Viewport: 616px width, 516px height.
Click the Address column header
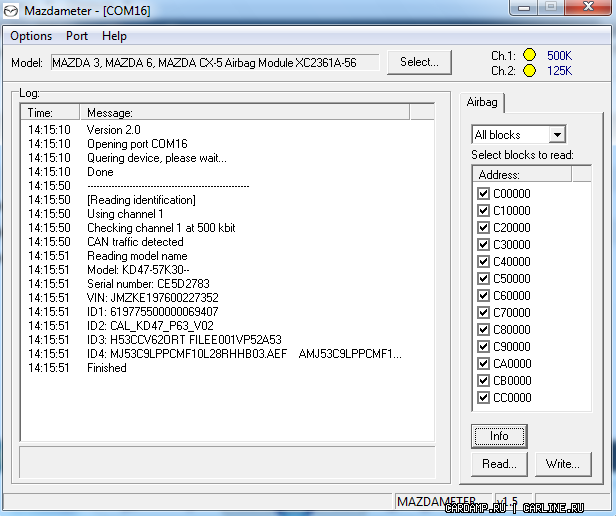click(x=522, y=174)
